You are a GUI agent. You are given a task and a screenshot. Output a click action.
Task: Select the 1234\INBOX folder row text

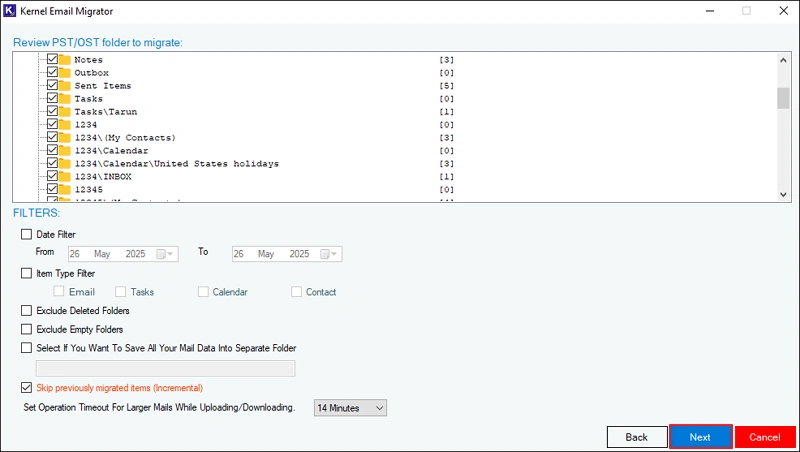(x=103, y=177)
